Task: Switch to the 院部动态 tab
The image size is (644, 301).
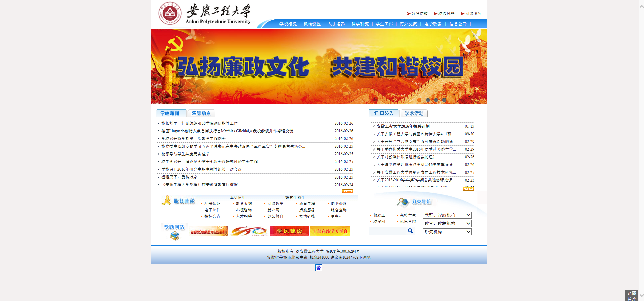Action: pos(201,114)
